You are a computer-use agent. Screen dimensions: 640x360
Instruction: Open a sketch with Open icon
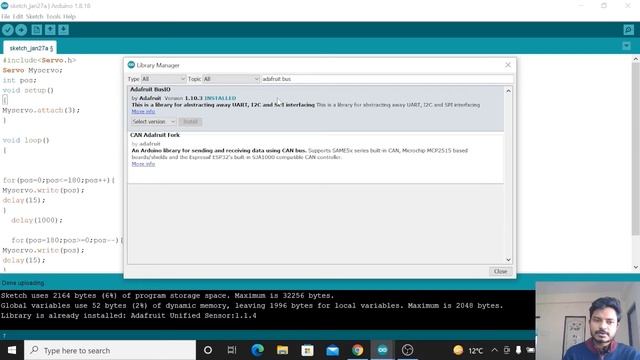pyautogui.click(x=50, y=30)
